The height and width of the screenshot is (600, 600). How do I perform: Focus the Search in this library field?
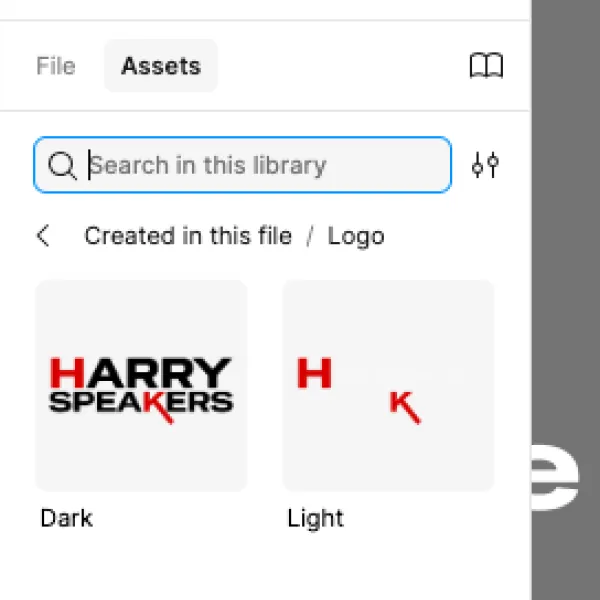click(243, 165)
